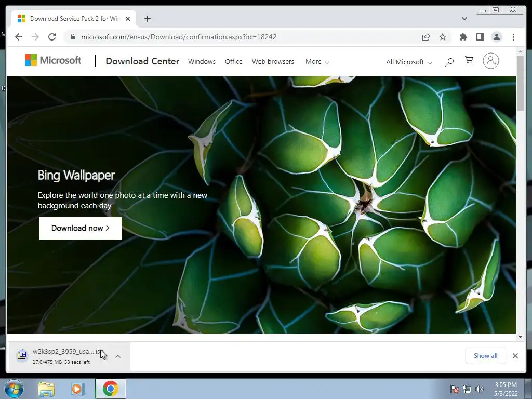Viewport: 532px width, 399px height.
Task: Open Chrome extensions puzzle icon
Action: pyautogui.click(x=463, y=37)
